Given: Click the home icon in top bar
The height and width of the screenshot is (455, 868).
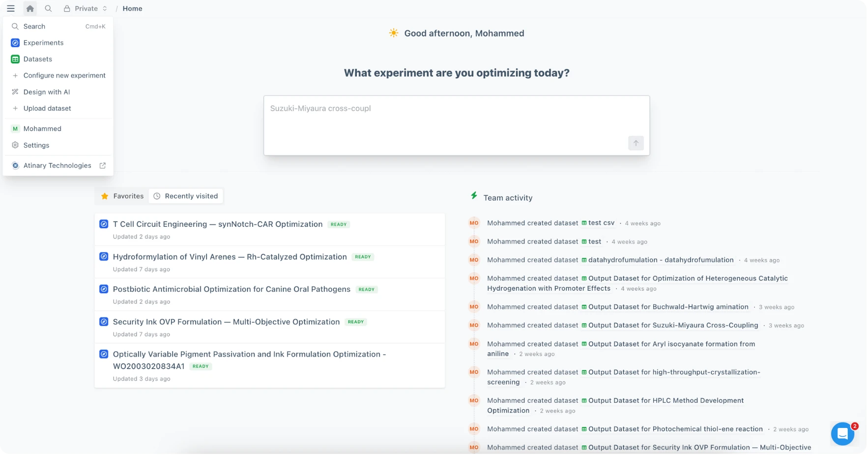Looking at the screenshot, I should 30,8.
